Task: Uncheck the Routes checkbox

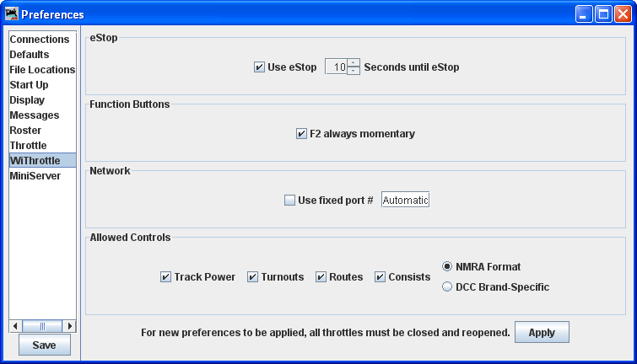Action: click(x=321, y=277)
